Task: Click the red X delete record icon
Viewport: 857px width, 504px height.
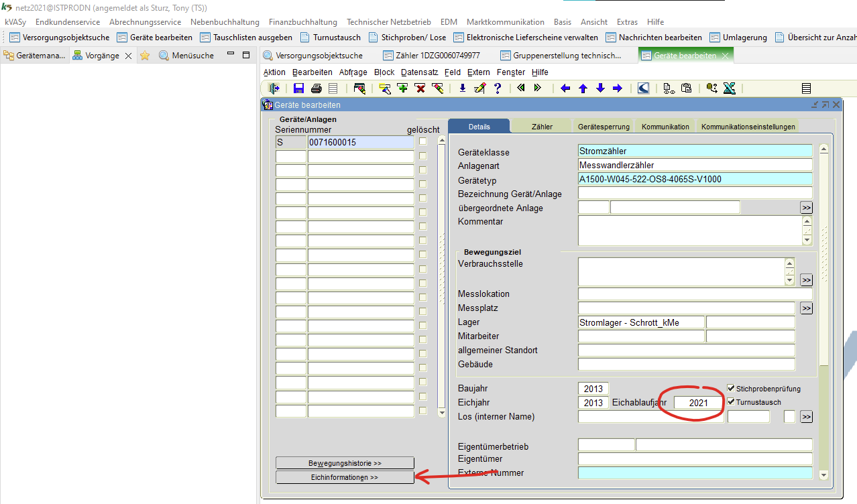Action: 420,88
